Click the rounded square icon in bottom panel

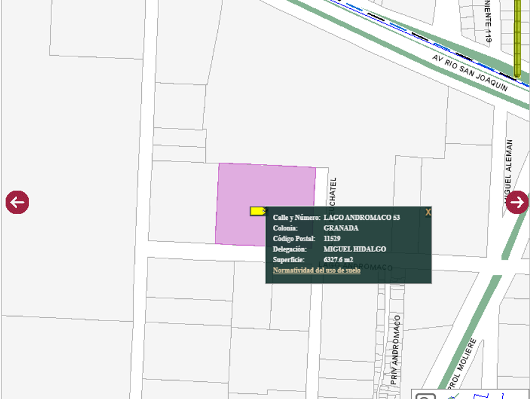tap(426, 396)
